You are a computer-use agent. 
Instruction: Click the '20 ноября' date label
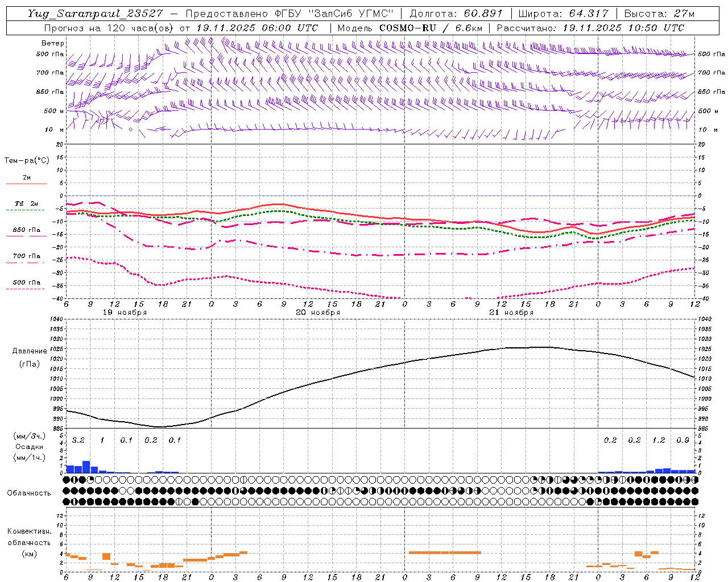318,313
